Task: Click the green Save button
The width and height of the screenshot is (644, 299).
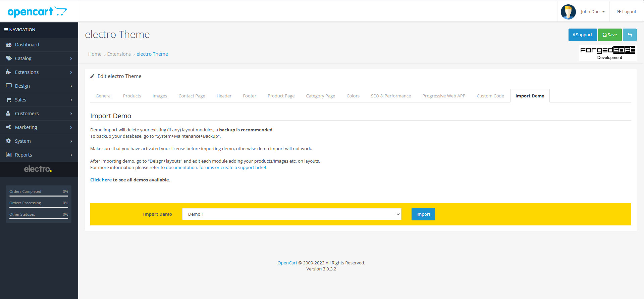Action: 609,35
